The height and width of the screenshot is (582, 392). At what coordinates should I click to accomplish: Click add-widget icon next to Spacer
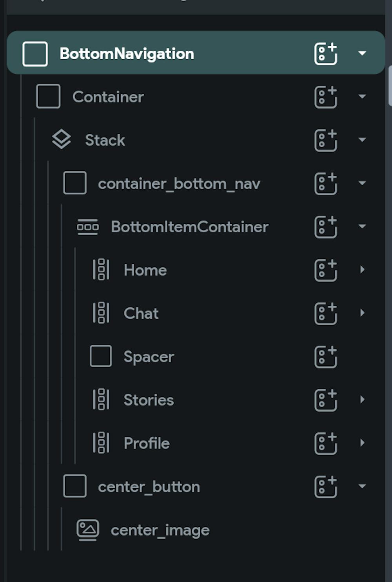325,357
